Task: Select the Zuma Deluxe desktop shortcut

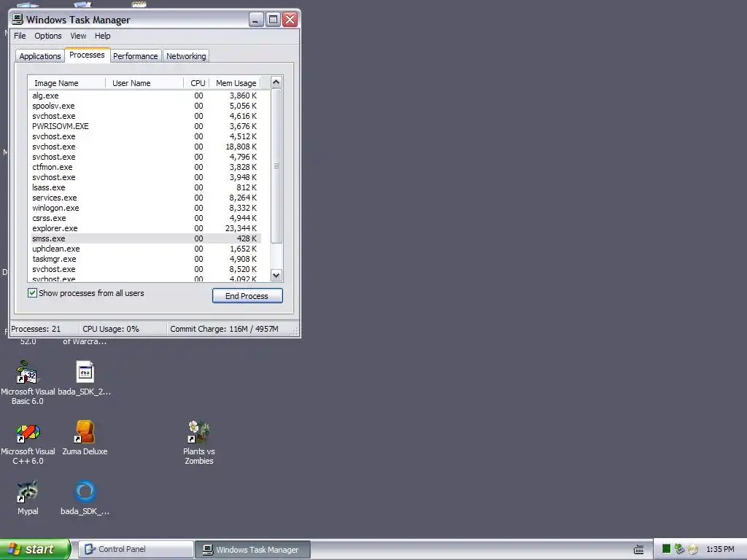Action: click(85, 432)
